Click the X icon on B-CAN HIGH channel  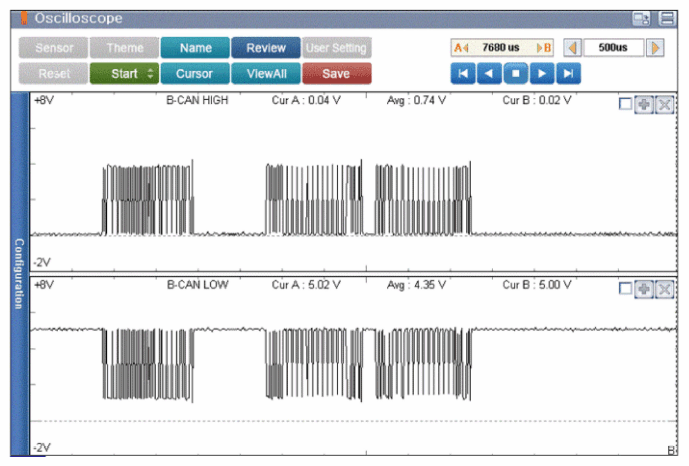point(663,105)
